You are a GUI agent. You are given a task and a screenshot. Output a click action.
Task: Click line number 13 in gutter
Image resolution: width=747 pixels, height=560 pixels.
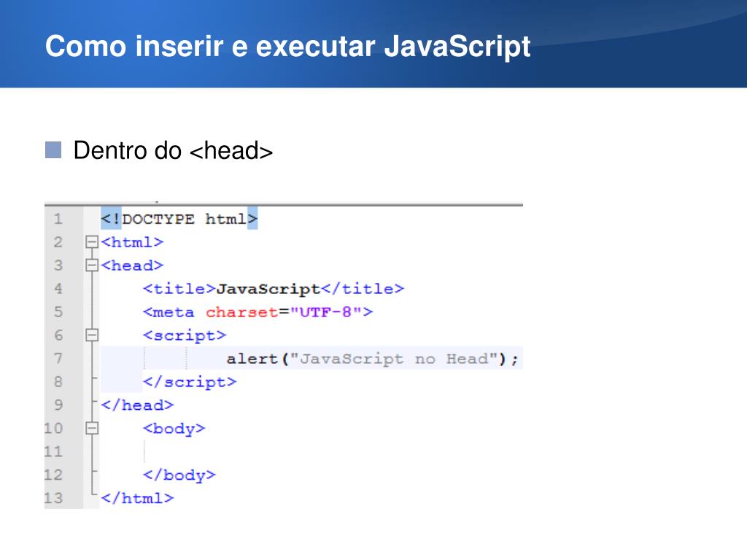(x=53, y=498)
